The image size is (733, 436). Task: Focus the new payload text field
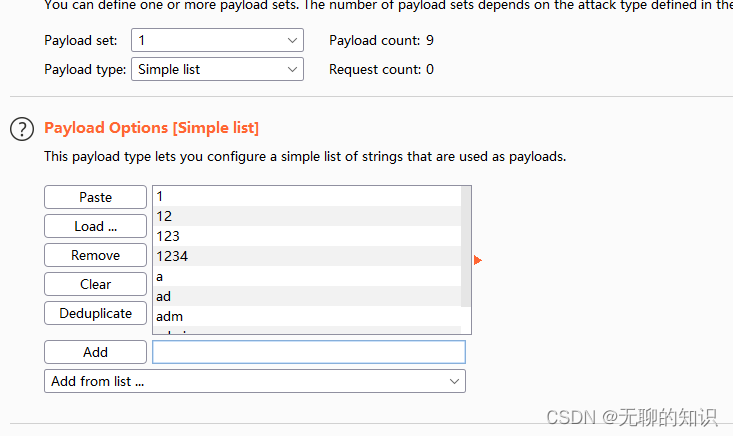308,352
